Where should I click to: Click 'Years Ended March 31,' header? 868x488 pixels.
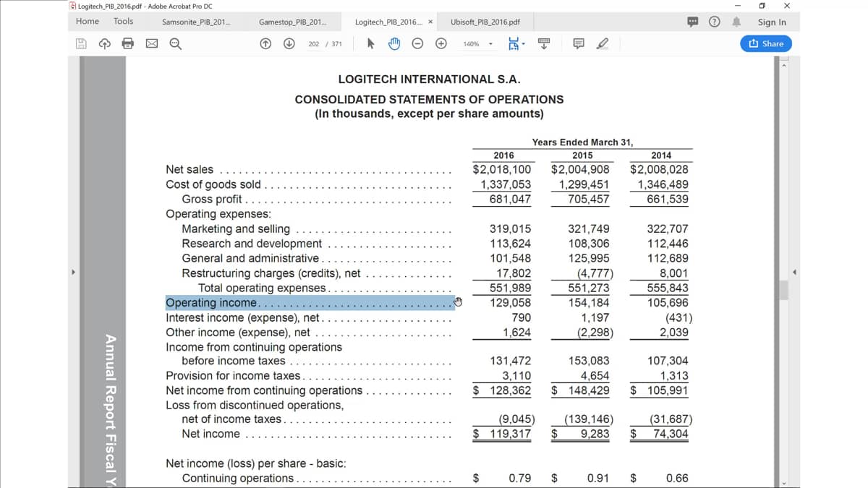pyautogui.click(x=582, y=142)
